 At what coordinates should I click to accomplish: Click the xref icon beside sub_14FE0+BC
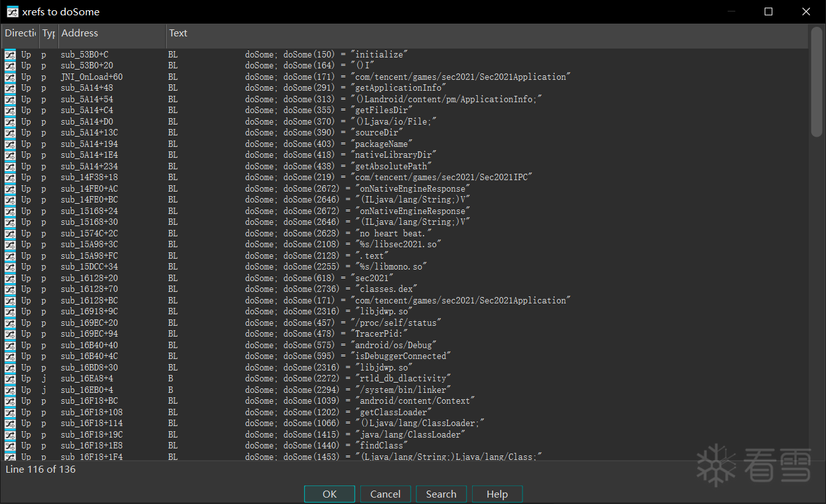coord(10,200)
